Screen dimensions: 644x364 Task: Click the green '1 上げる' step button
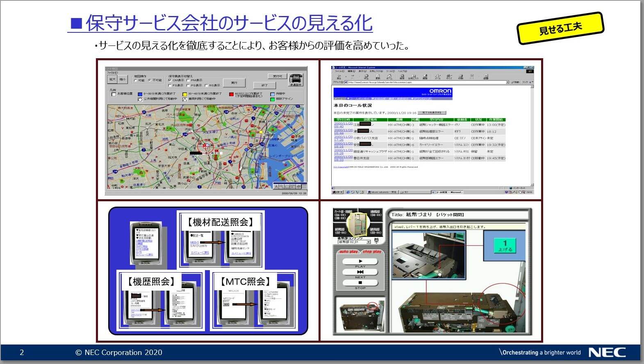pos(505,246)
